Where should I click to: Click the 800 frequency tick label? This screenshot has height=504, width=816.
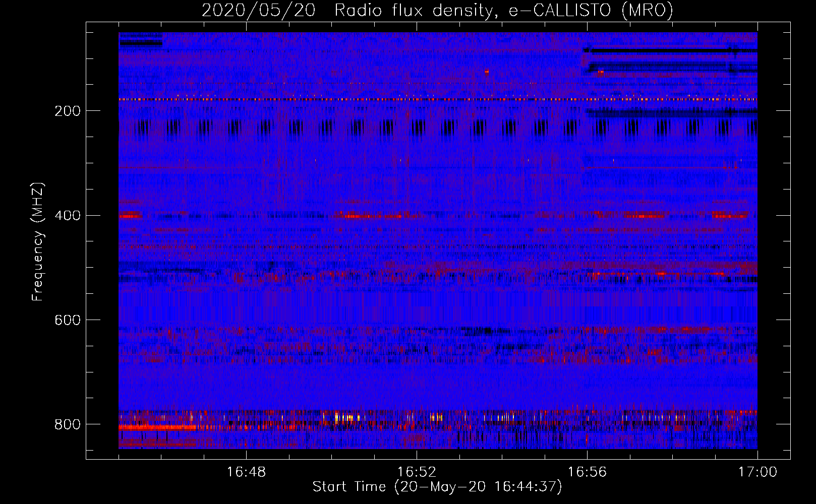click(68, 425)
